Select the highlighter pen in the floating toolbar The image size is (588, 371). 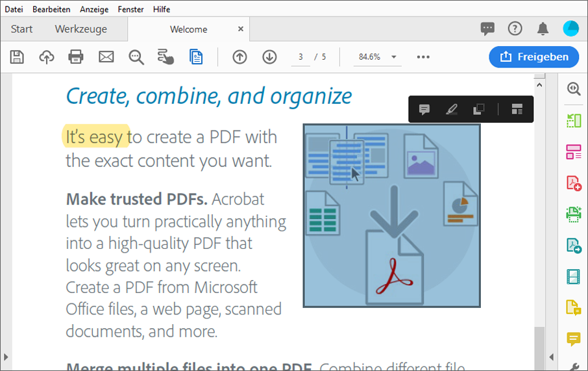pos(452,109)
